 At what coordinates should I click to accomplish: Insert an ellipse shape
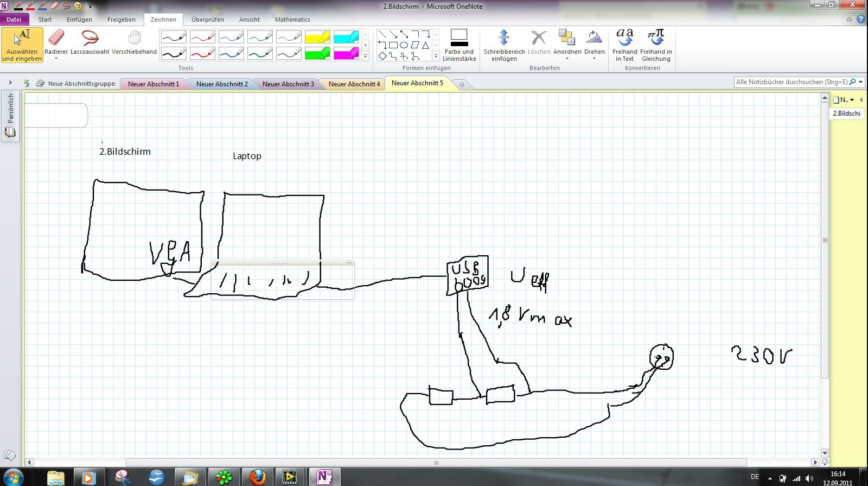(404, 45)
